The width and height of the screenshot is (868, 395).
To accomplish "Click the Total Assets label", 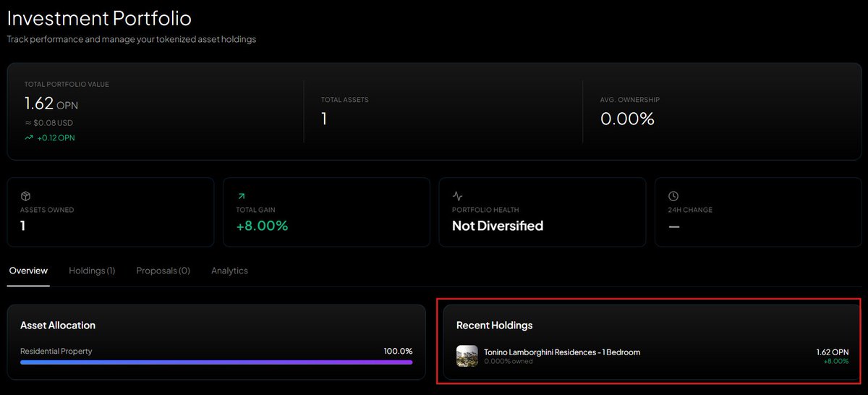I will (x=345, y=100).
